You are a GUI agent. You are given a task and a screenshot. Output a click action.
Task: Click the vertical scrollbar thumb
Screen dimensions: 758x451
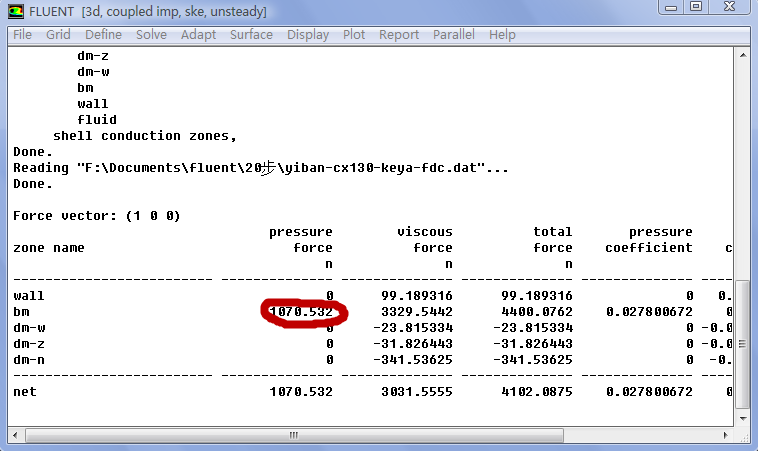pyautogui.click(x=743, y=344)
